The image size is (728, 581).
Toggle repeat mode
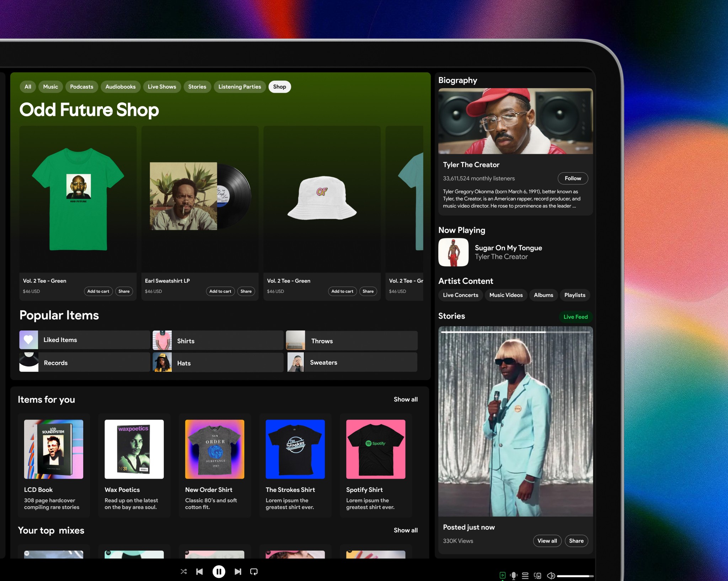pos(254,571)
